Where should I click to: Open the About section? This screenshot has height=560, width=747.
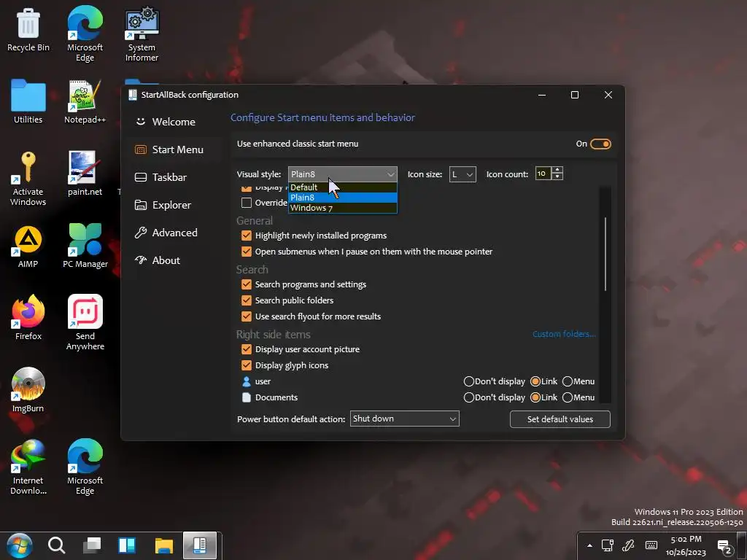174,260
